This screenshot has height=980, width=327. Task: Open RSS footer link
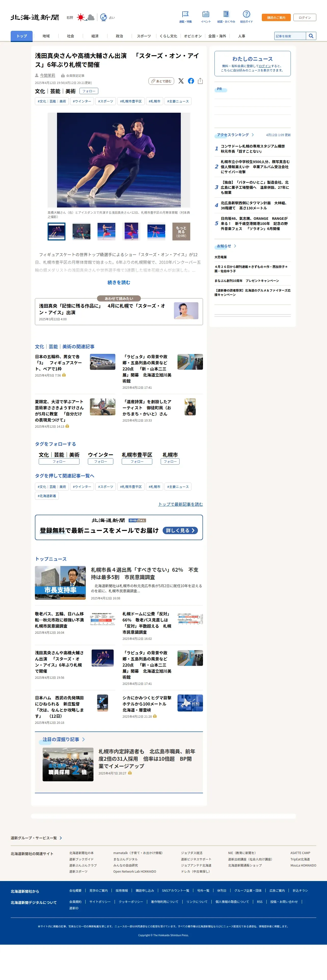point(260,902)
